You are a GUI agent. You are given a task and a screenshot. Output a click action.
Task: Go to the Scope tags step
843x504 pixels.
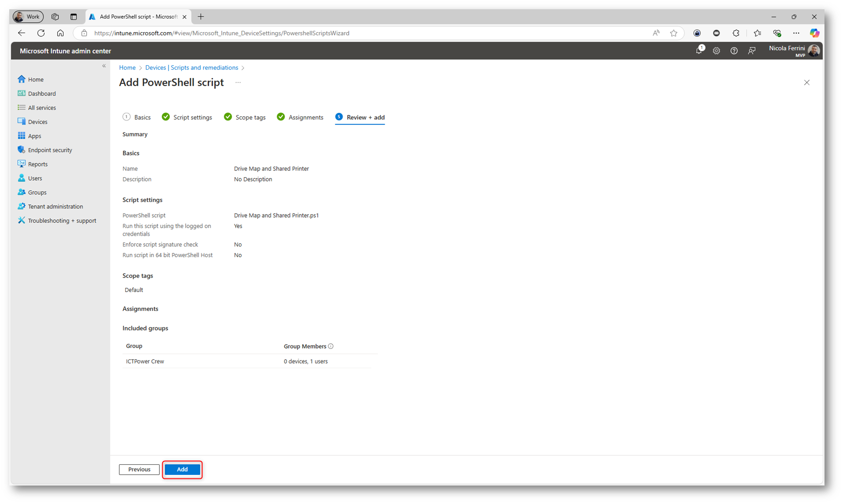pyautogui.click(x=245, y=117)
